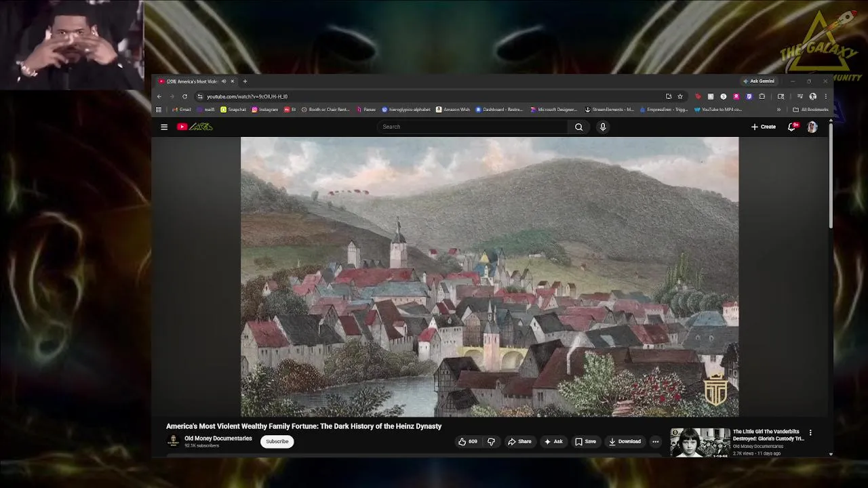Click the YouTube search input field
Image resolution: width=868 pixels, height=488 pixels.
tap(472, 127)
